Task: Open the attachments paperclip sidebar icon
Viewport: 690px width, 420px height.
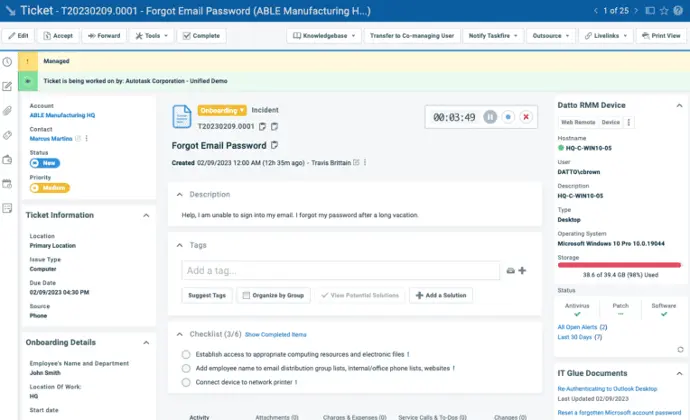Action: [7, 111]
